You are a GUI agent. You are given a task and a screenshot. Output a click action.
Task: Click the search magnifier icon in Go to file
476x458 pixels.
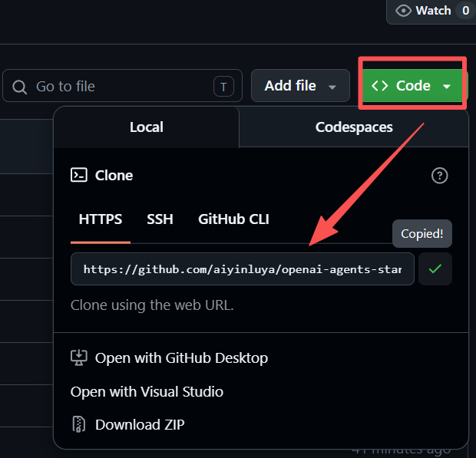pos(19,87)
